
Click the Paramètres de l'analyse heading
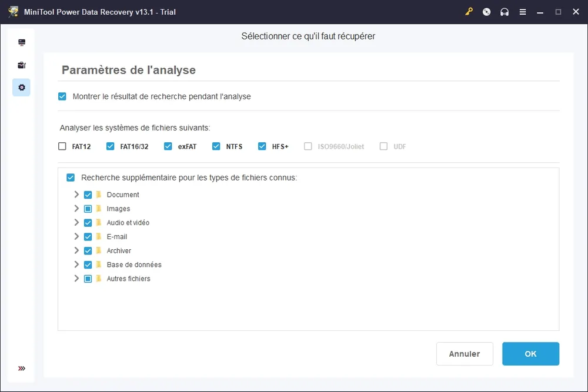129,70
